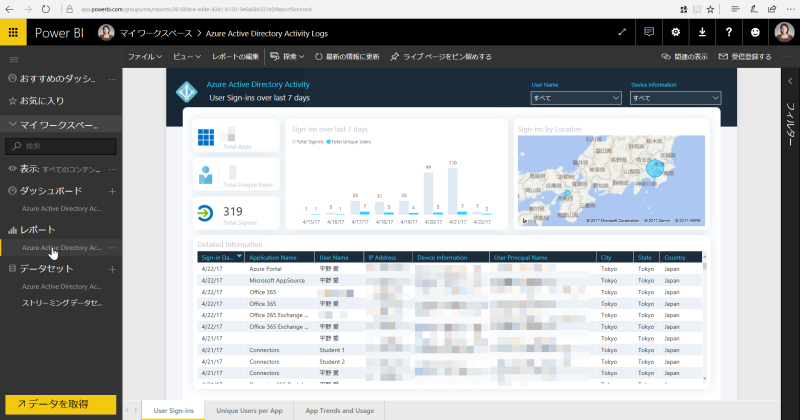Viewport: 800px width, 420px height.
Task: Sort by the Application Name column header
Action: coord(279,257)
